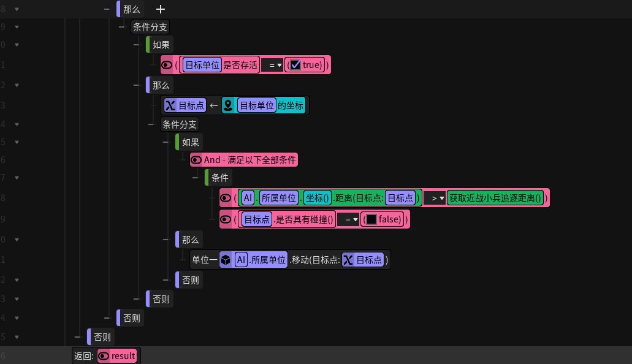The width and height of the screenshot is (632, 364).
Task: Click 目标点 chip inside 距离 parameter
Action: (x=400, y=198)
